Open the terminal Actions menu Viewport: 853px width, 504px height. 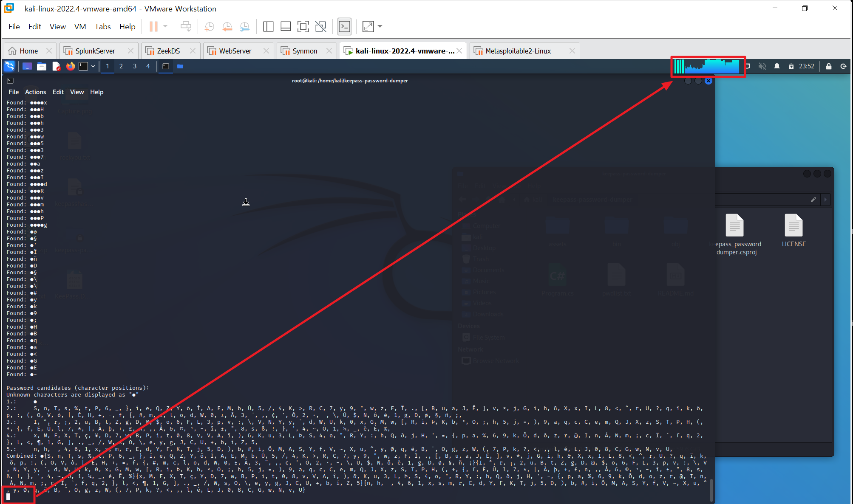(x=35, y=92)
